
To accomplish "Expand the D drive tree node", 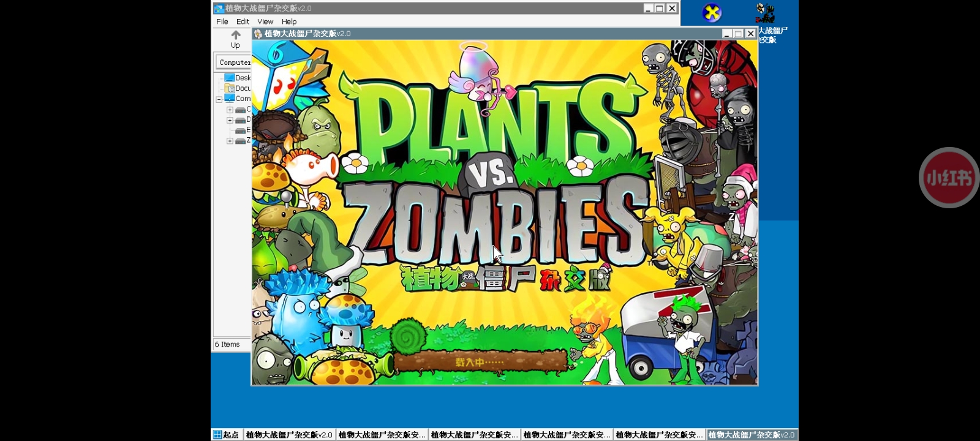I will pyautogui.click(x=230, y=120).
